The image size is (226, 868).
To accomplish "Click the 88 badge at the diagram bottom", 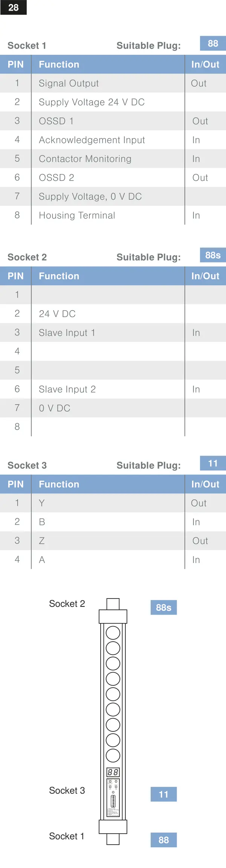I will click(163, 840).
